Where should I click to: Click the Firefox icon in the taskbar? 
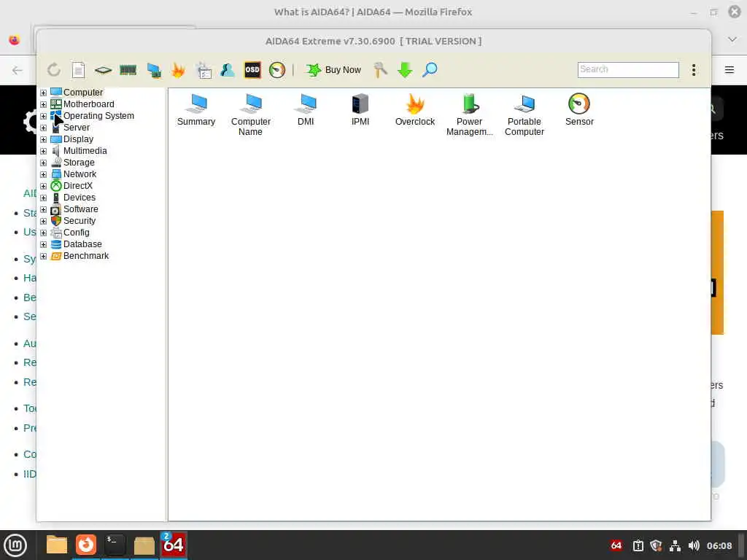[86, 545]
